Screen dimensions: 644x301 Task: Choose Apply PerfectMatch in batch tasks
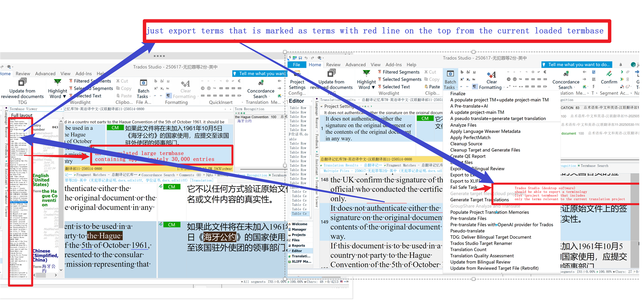[x=470, y=138]
